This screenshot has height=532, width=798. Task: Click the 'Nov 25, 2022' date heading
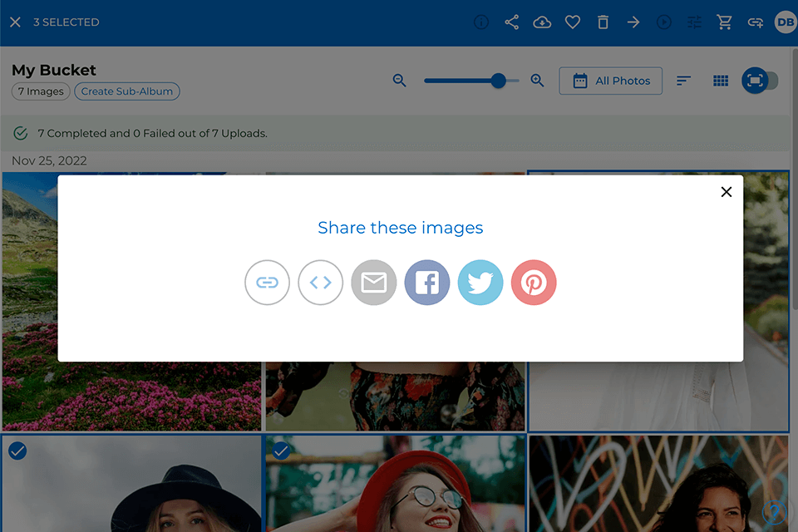click(x=49, y=161)
